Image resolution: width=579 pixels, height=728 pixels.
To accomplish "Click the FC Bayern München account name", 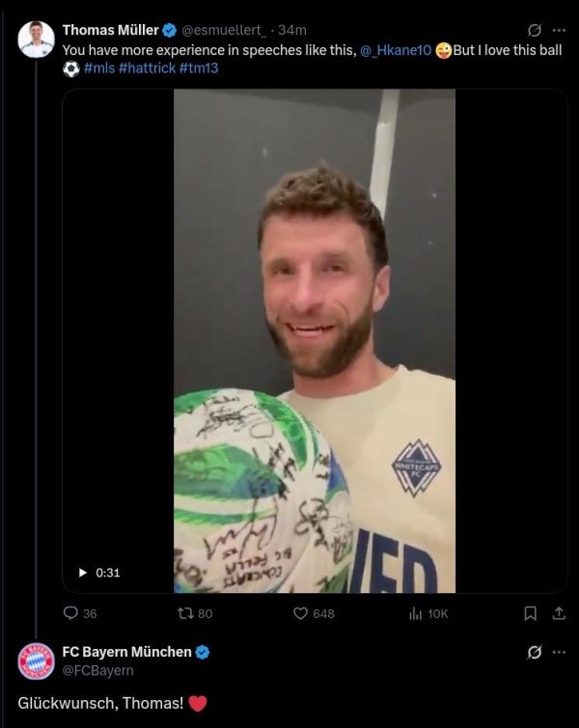I will [127, 652].
